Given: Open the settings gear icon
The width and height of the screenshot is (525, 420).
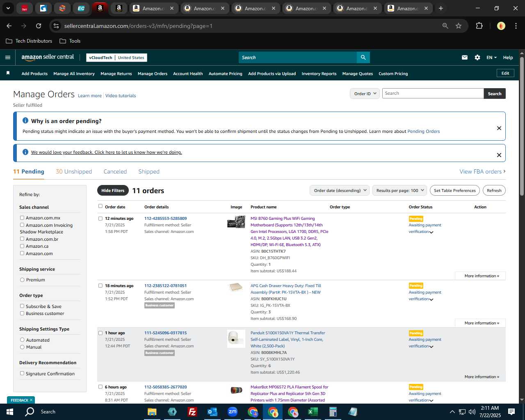Looking at the screenshot, I should 477,57.
